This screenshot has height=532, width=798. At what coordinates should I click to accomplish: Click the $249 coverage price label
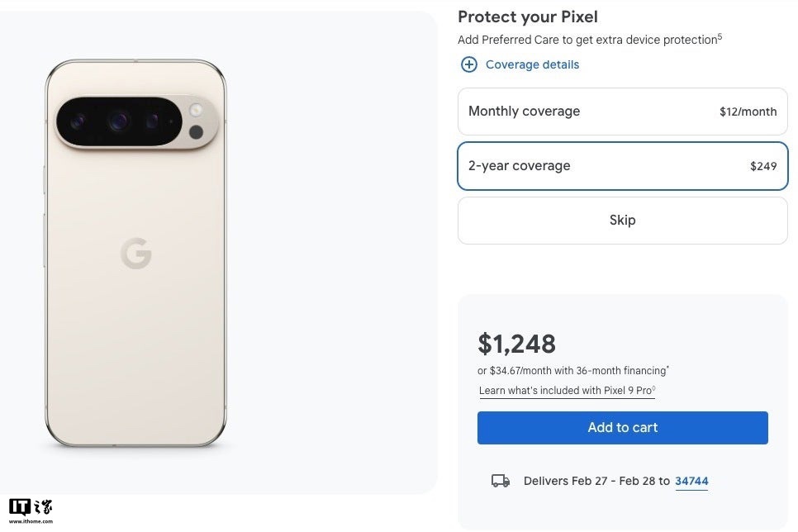point(763,166)
